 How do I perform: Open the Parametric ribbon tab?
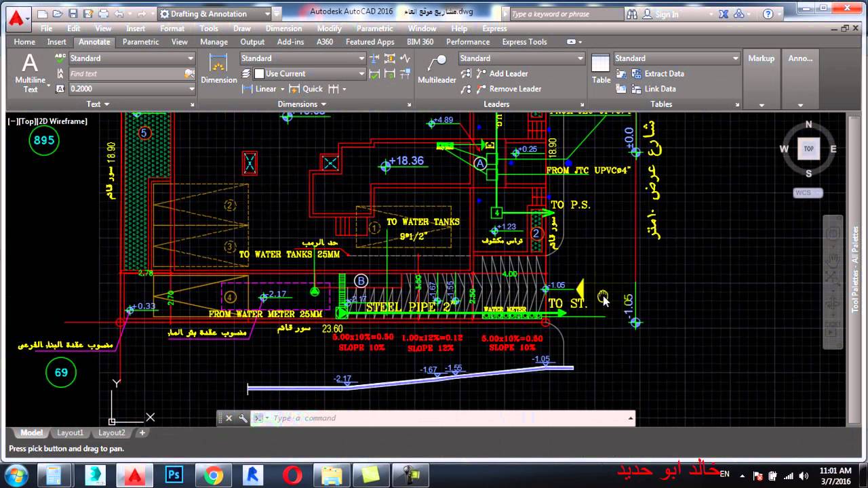point(141,42)
